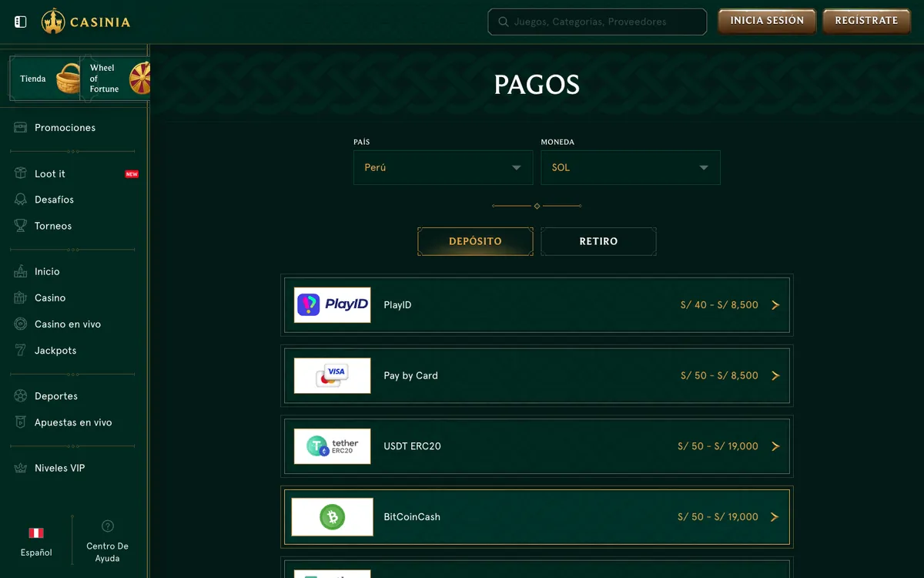Collapse the sidebar with the panel icon
The image size is (924, 578).
(x=21, y=22)
